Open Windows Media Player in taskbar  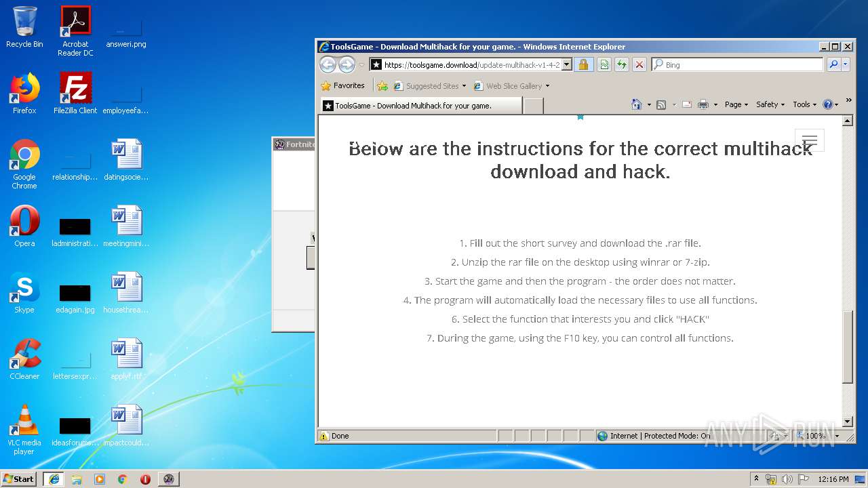pyautogui.click(x=100, y=479)
